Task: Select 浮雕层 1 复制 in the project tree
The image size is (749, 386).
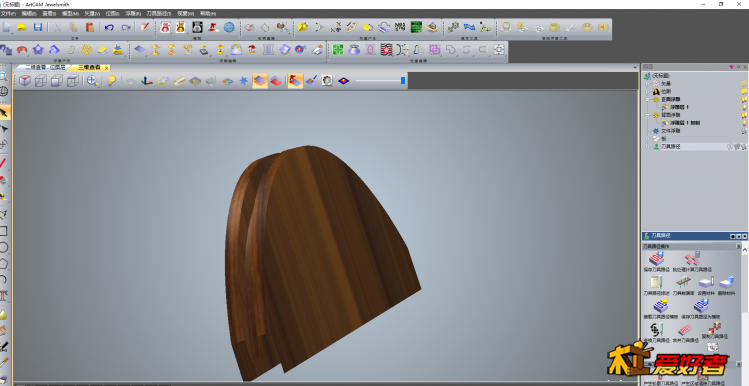Action: 684,123
